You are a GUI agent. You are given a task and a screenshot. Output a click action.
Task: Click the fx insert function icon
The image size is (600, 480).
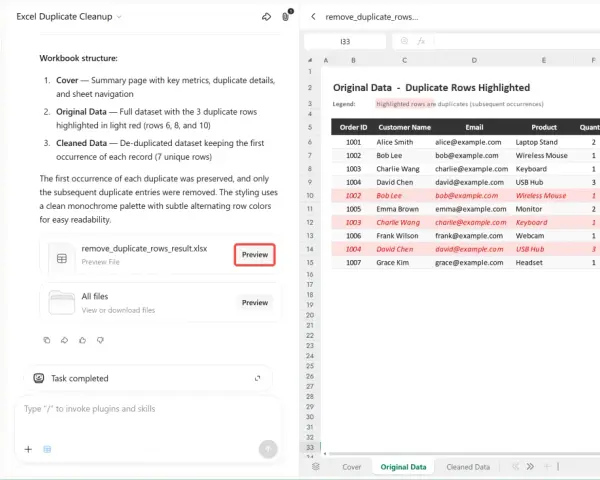[x=421, y=41]
